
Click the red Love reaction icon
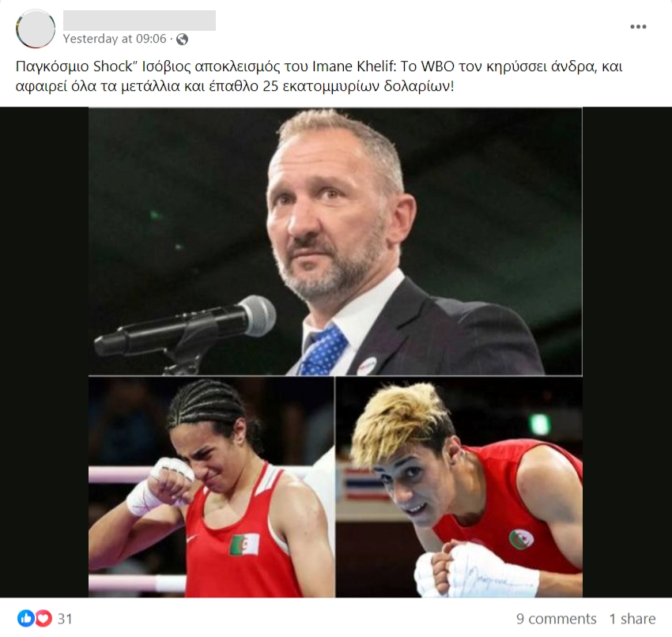(x=43, y=618)
